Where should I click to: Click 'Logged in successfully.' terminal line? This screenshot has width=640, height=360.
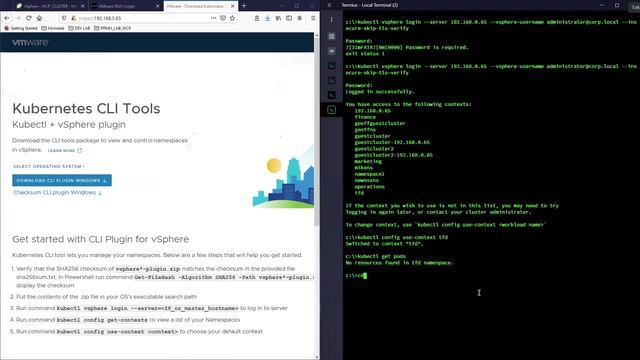click(380, 92)
